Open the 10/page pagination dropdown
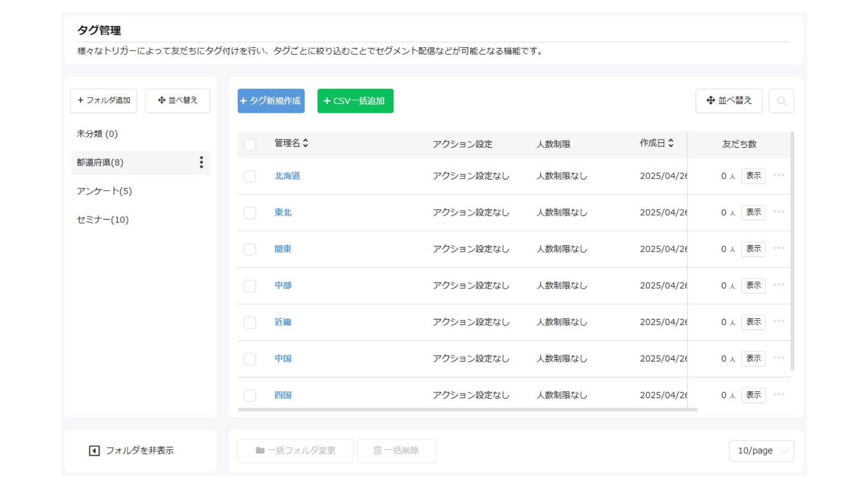868x488 pixels. (761, 450)
